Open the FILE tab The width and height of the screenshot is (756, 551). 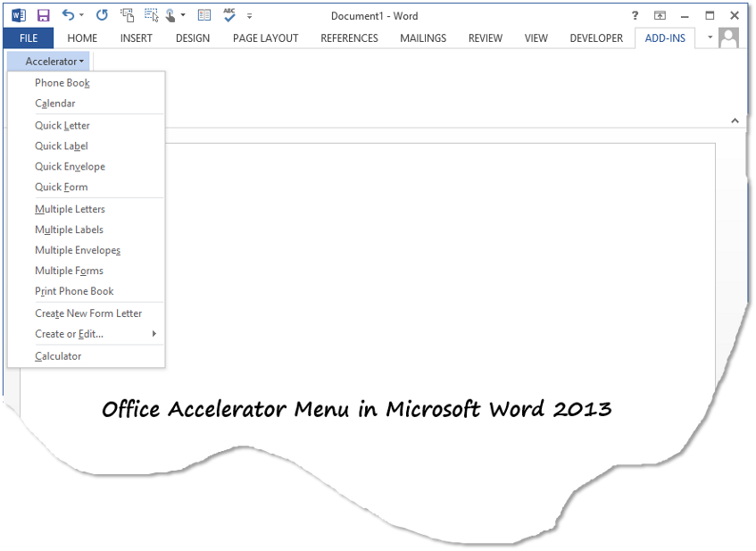29,38
